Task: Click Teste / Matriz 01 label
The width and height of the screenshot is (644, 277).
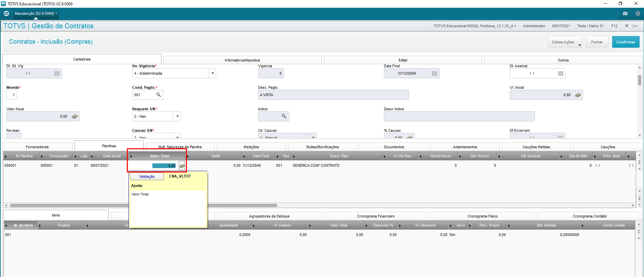Action: [x=590, y=26]
